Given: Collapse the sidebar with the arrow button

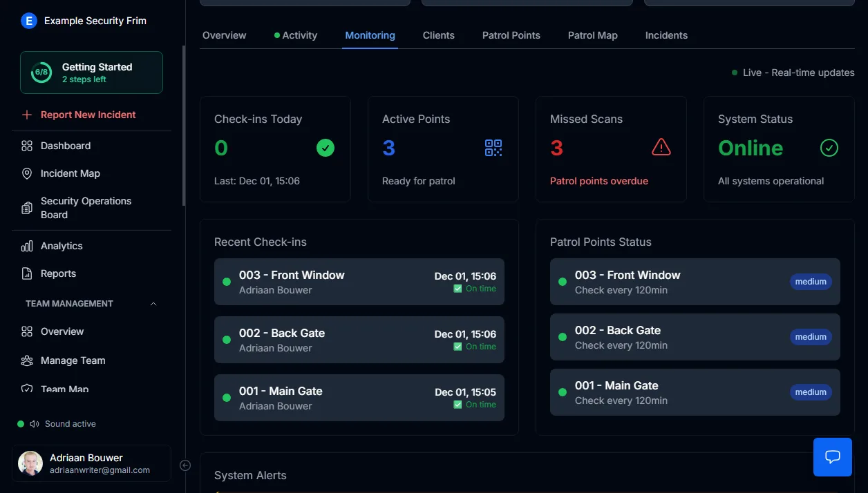Looking at the screenshot, I should [185, 465].
